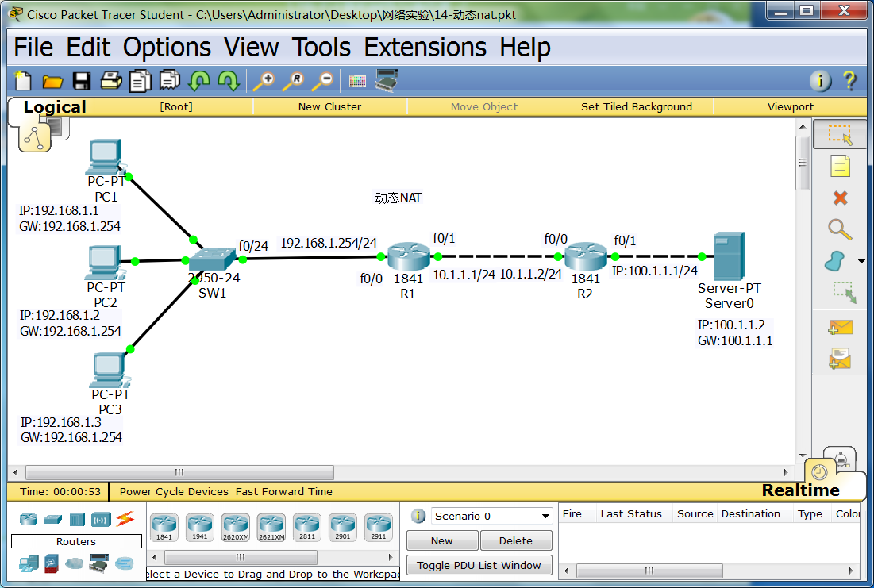Click the Viewport button
Viewport: 874px width, 588px height.
(x=791, y=106)
